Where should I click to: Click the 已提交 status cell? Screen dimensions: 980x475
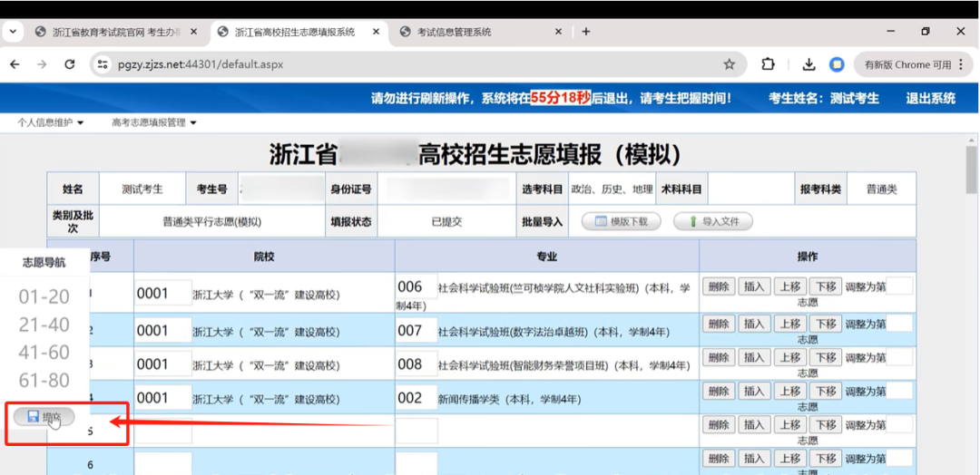(446, 221)
